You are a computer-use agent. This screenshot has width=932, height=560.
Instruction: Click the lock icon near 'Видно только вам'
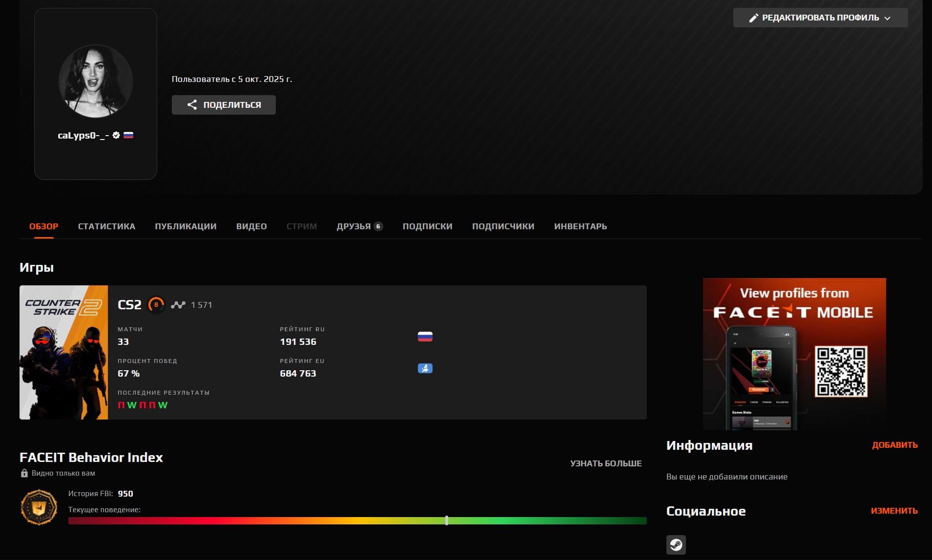click(24, 473)
